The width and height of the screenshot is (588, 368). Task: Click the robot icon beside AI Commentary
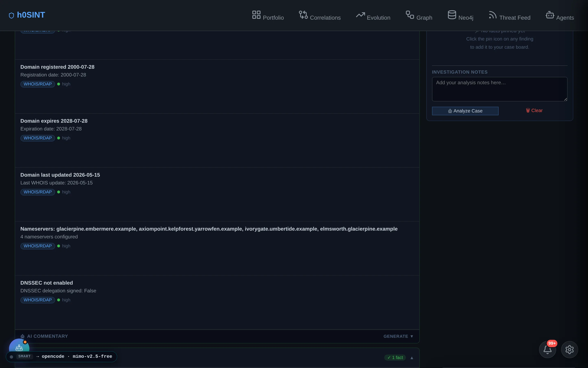coord(22,336)
